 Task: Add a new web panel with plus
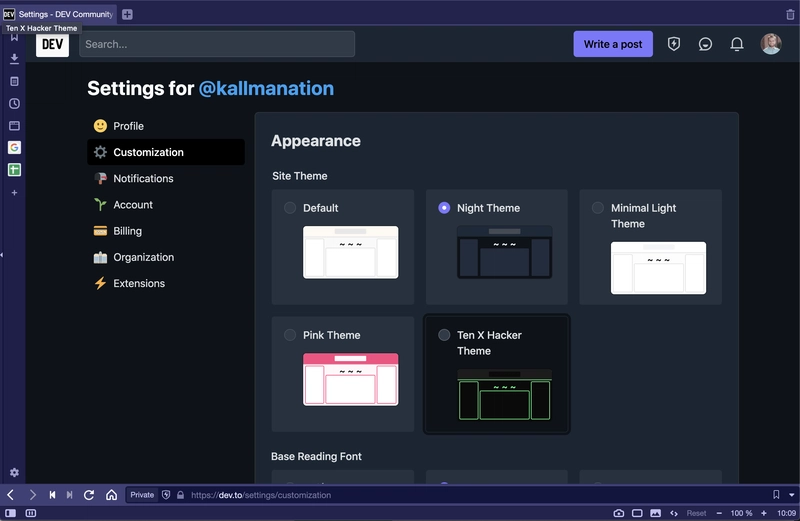tap(14, 192)
